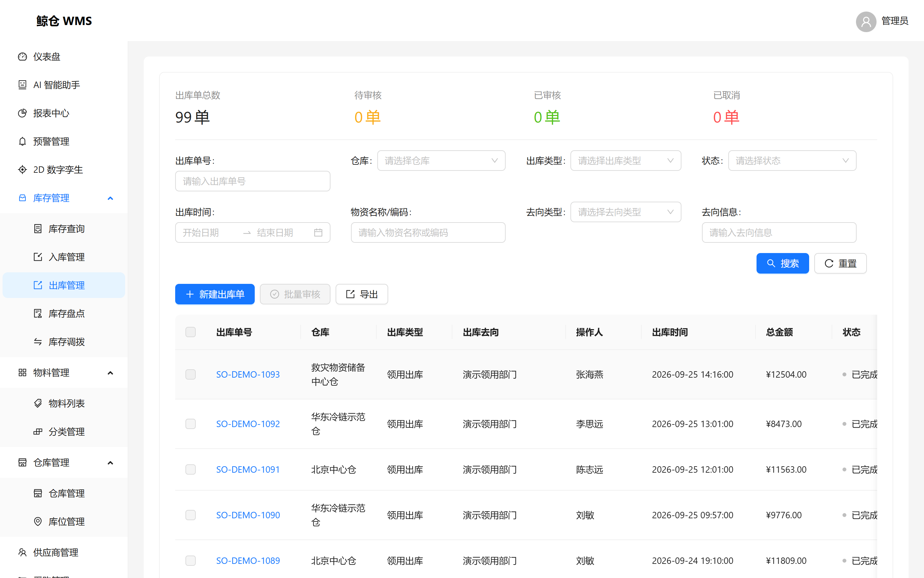
Task: Click the 库存盘点 audit icon
Action: point(38,313)
